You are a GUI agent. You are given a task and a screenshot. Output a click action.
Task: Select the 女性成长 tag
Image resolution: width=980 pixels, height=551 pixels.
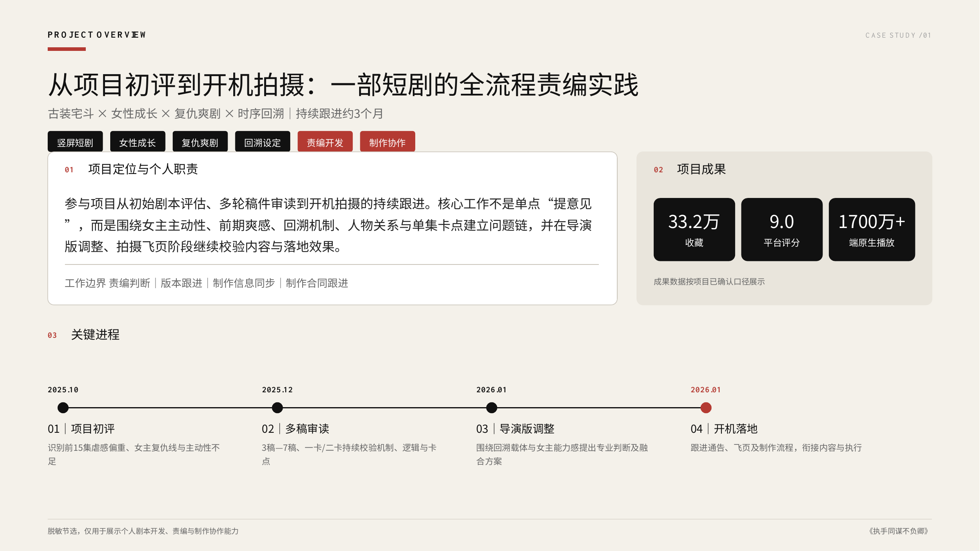point(137,142)
